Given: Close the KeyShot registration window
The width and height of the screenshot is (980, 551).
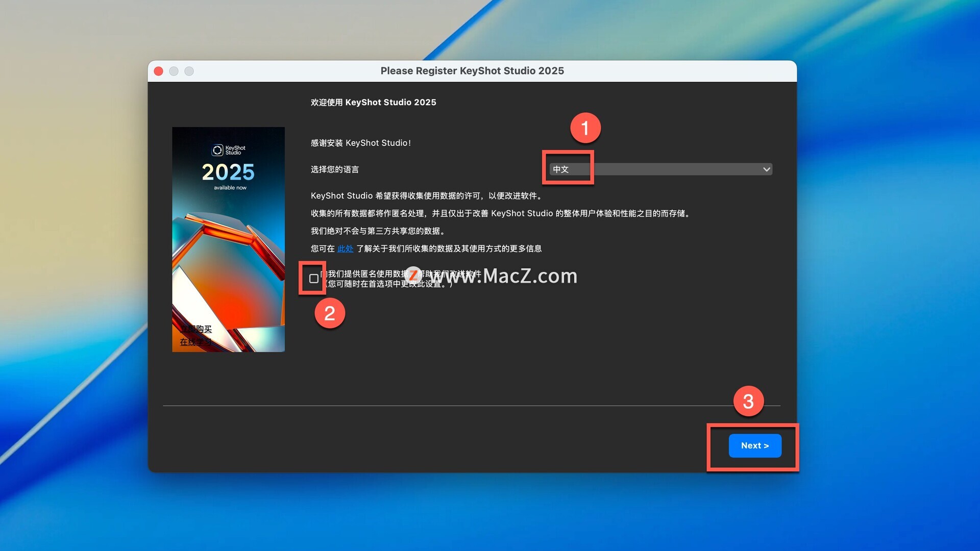Looking at the screenshot, I should pyautogui.click(x=159, y=71).
